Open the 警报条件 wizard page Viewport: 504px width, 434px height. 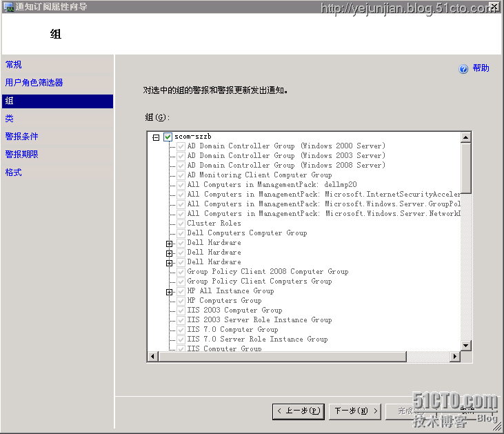pyautogui.click(x=21, y=137)
